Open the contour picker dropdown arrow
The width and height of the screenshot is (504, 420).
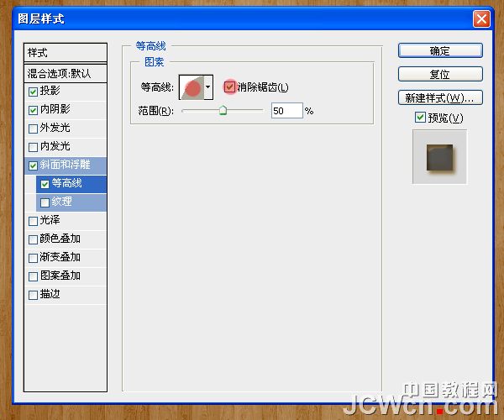pyautogui.click(x=207, y=87)
